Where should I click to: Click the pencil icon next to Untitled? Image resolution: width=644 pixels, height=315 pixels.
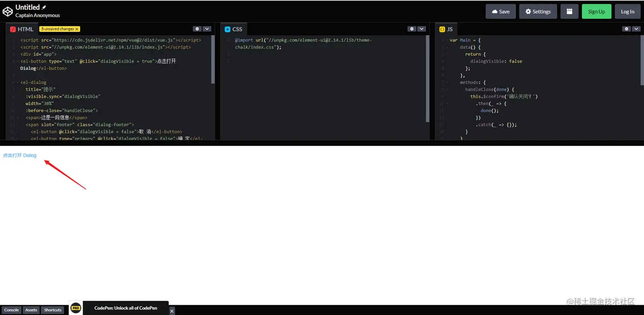44,7
